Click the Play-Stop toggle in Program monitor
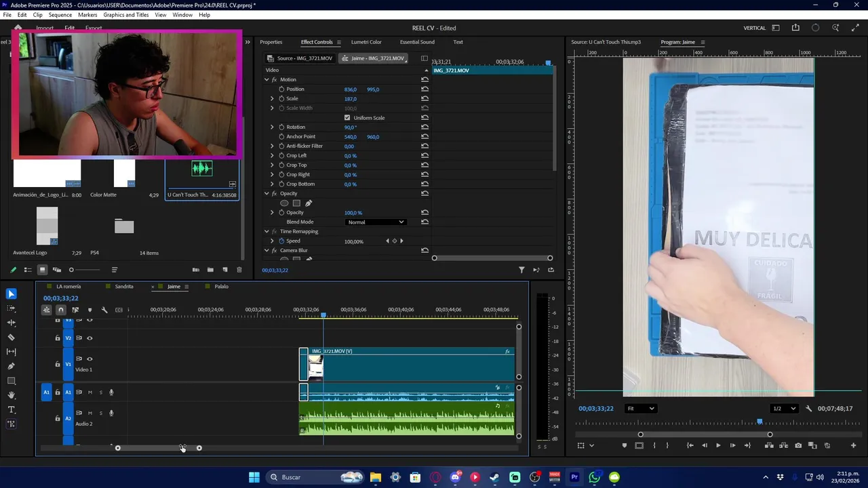868x488 pixels. pos(718,445)
